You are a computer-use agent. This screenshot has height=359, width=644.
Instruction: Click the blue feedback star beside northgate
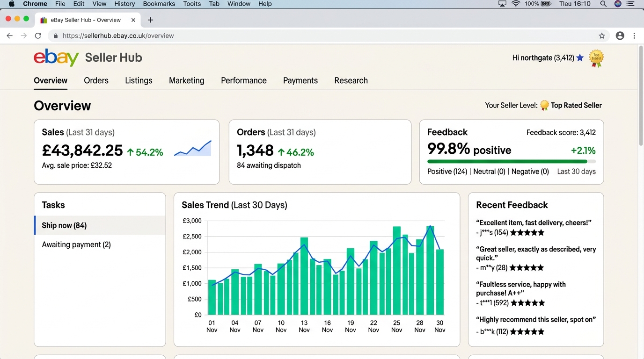[580, 58]
